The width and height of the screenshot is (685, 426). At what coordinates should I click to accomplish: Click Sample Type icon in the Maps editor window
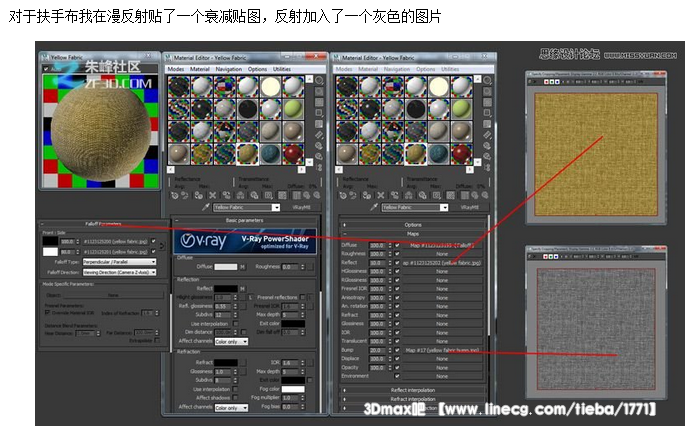tap(488, 80)
